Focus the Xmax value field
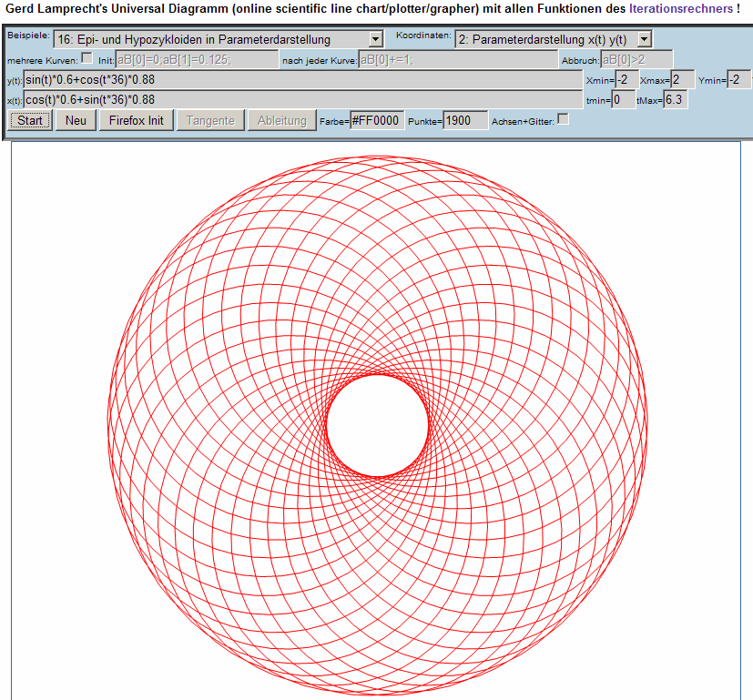This screenshot has width=753, height=700. (682, 80)
